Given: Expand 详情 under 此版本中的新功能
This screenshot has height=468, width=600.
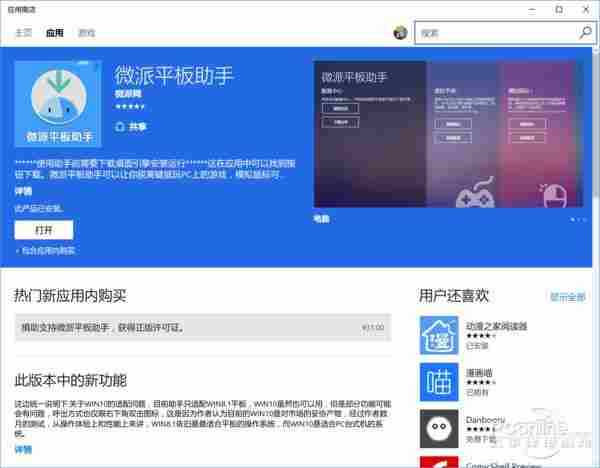Looking at the screenshot, I should pyautogui.click(x=23, y=451).
